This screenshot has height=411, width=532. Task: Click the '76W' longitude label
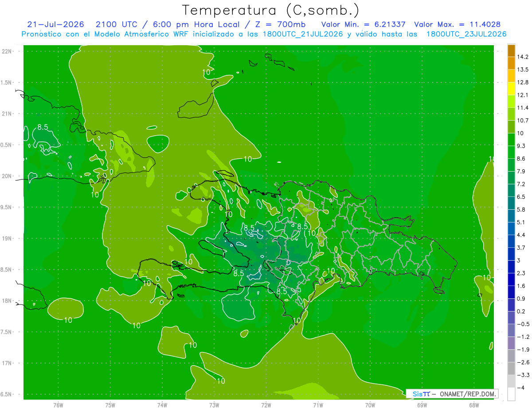[58, 405]
